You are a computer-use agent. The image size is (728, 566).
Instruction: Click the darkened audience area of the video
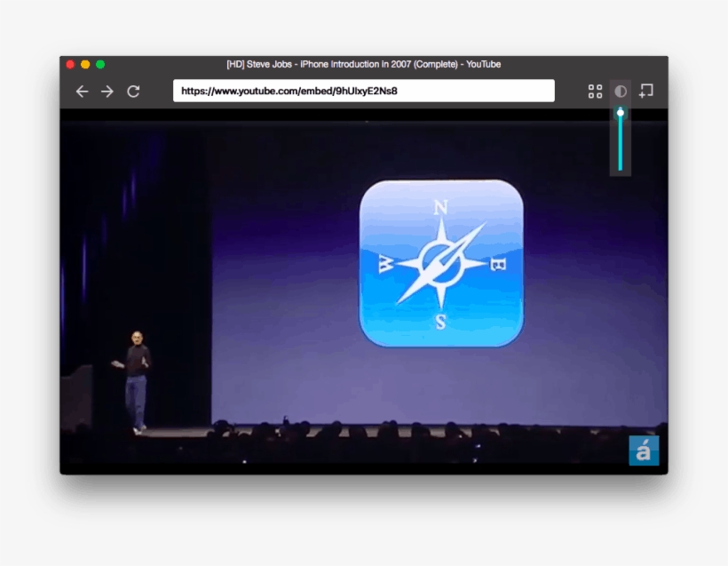355,435
